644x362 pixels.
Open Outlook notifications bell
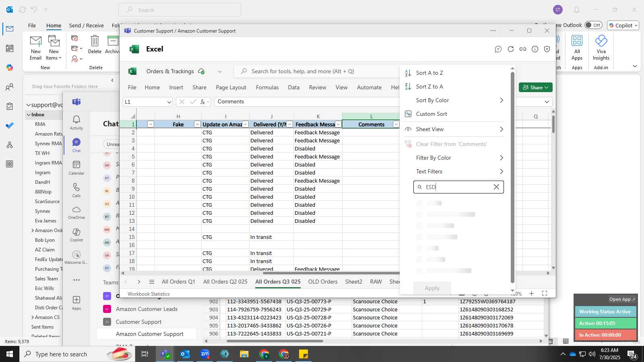(577, 10)
